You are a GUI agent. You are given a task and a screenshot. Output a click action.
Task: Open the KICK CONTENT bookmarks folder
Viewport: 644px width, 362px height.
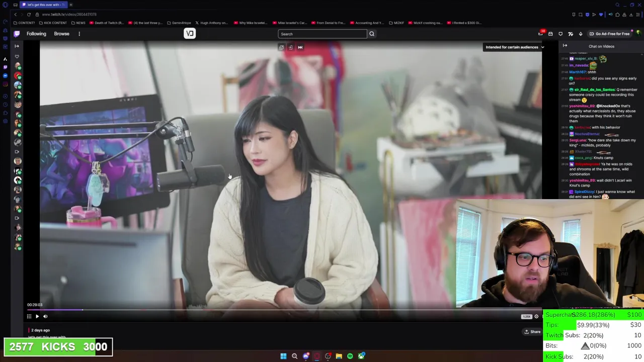(52, 23)
